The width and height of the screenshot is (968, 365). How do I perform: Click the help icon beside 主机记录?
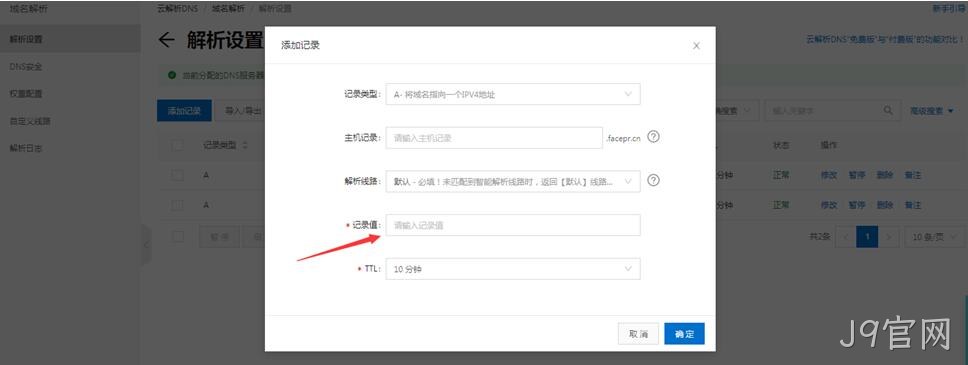(653, 137)
